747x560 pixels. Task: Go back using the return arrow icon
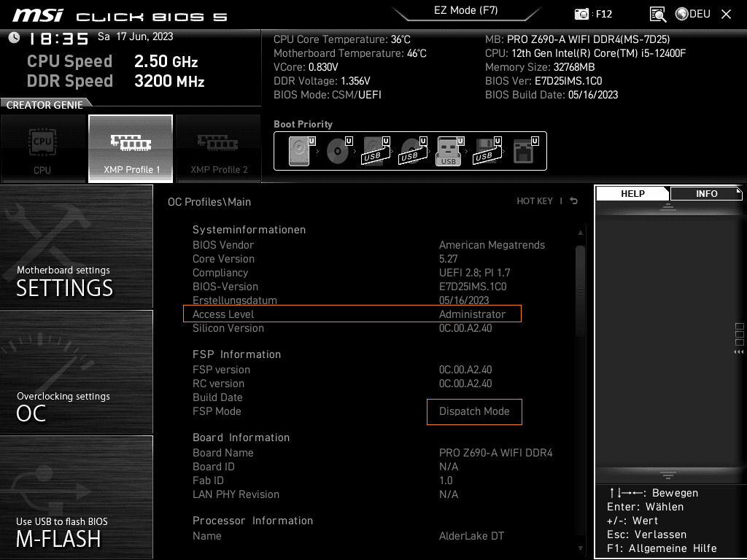pos(574,201)
